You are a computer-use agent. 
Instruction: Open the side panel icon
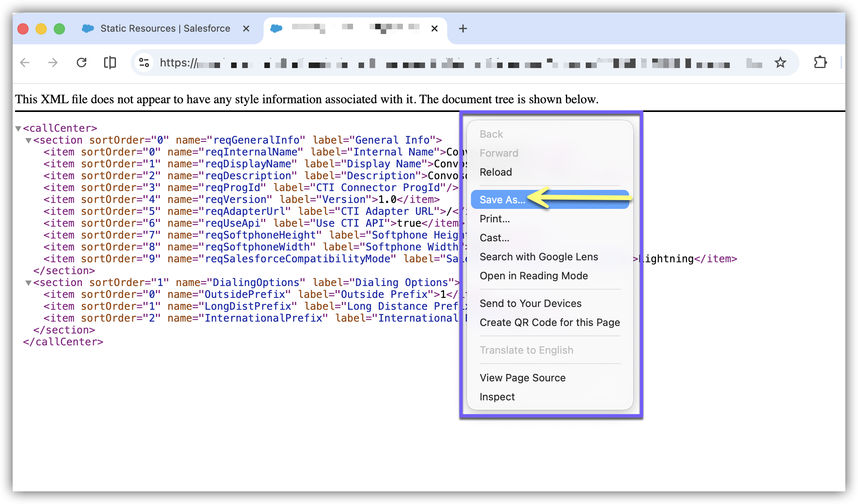click(110, 63)
